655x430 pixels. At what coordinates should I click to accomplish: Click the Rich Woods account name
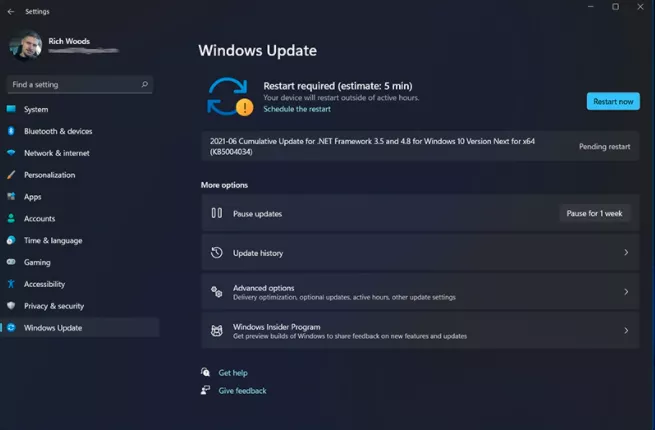coord(69,41)
